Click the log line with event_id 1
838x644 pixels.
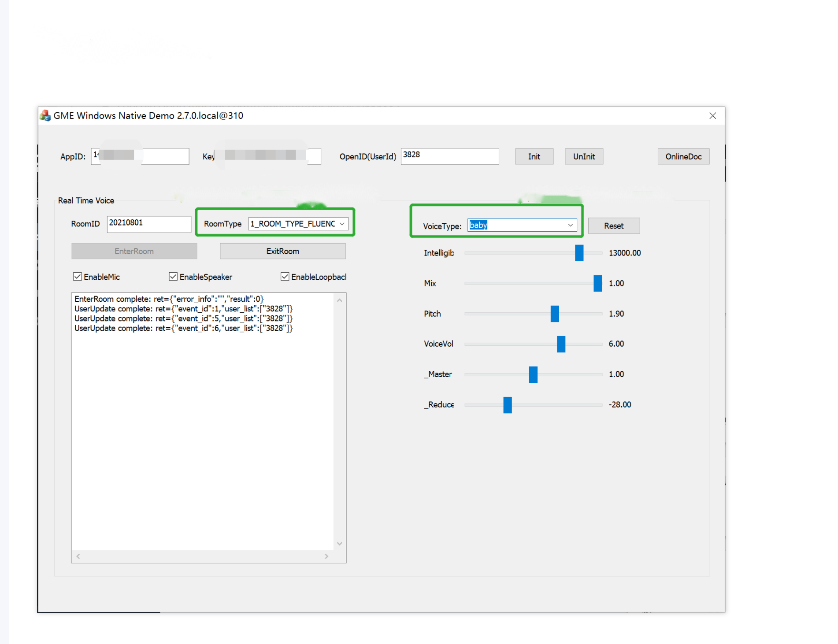(184, 309)
